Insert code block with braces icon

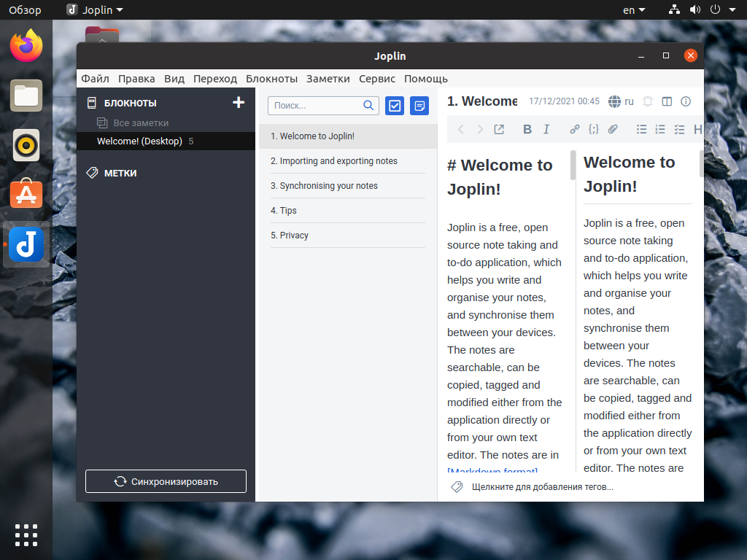coord(594,129)
